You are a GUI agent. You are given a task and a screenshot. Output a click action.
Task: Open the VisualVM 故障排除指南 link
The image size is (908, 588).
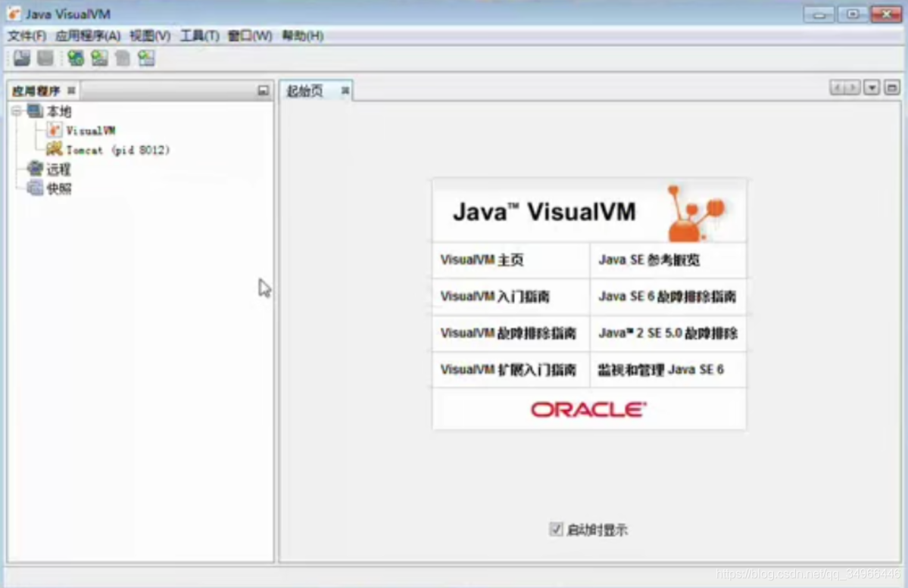pyautogui.click(x=508, y=334)
